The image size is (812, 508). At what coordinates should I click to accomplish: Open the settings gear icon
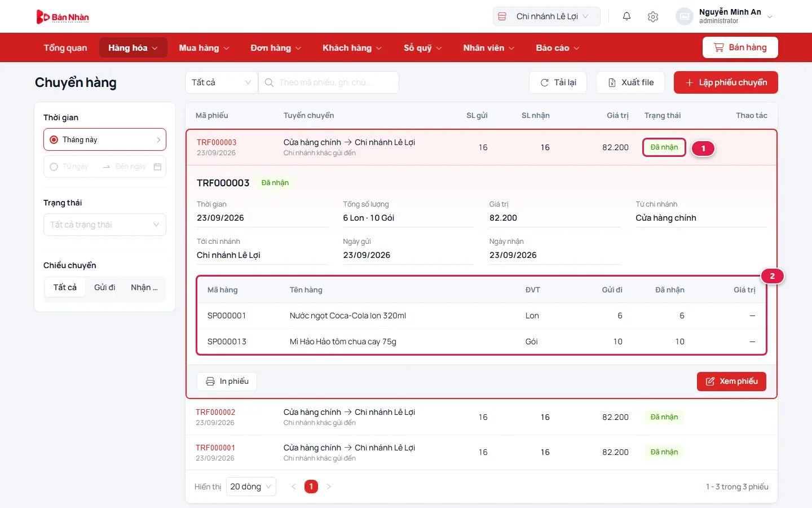[653, 16]
